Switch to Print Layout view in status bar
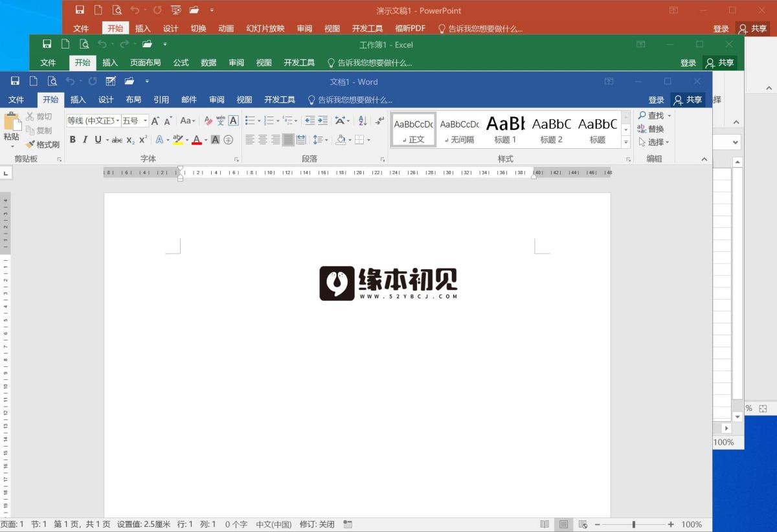The image size is (777, 532). (x=564, y=524)
